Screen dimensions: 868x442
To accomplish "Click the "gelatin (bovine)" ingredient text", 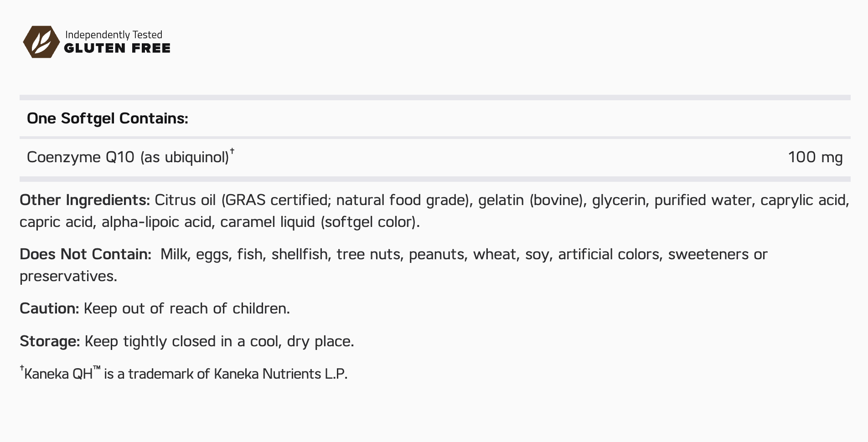I will pyautogui.click(x=532, y=200).
